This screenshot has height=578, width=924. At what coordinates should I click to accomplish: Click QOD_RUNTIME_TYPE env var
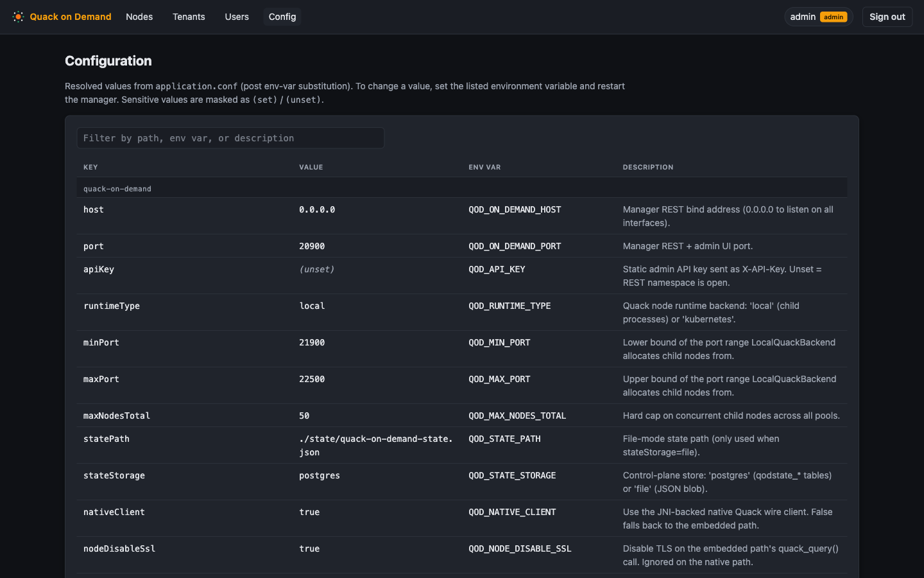pyautogui.click(x=509, y=306)
